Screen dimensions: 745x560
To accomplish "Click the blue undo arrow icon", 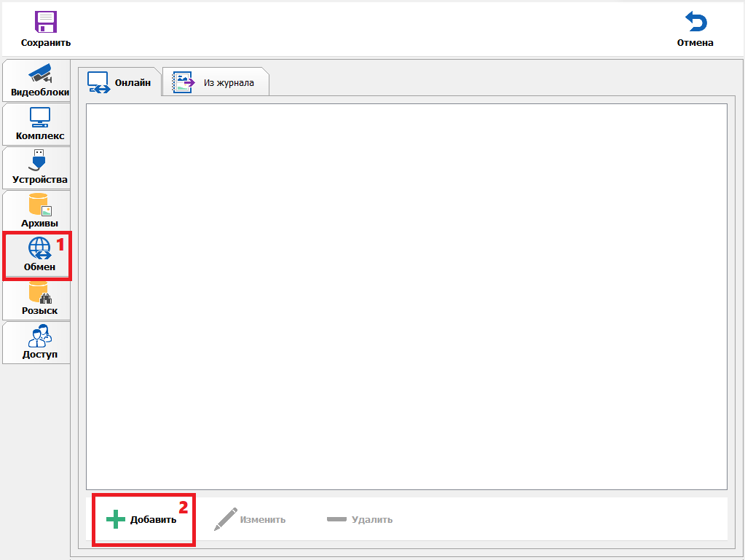I will point(695,22).
